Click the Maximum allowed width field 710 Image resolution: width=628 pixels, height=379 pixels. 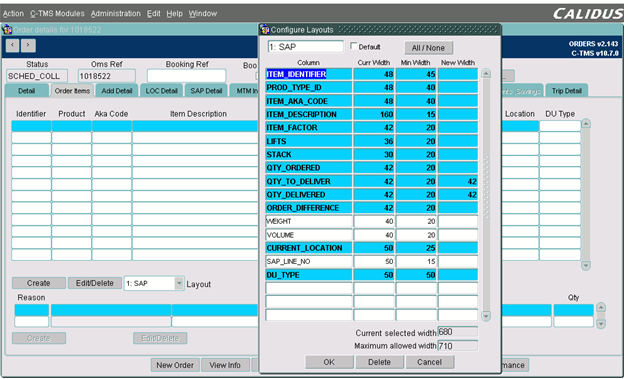tap(458, 345)
